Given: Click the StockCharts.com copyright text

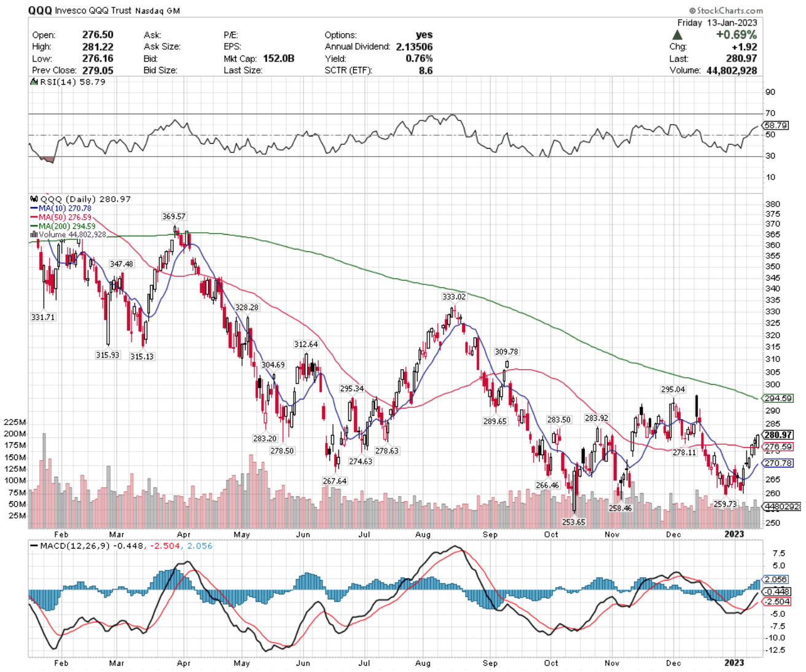Looking at the screenshot, I should pos(726,10).
